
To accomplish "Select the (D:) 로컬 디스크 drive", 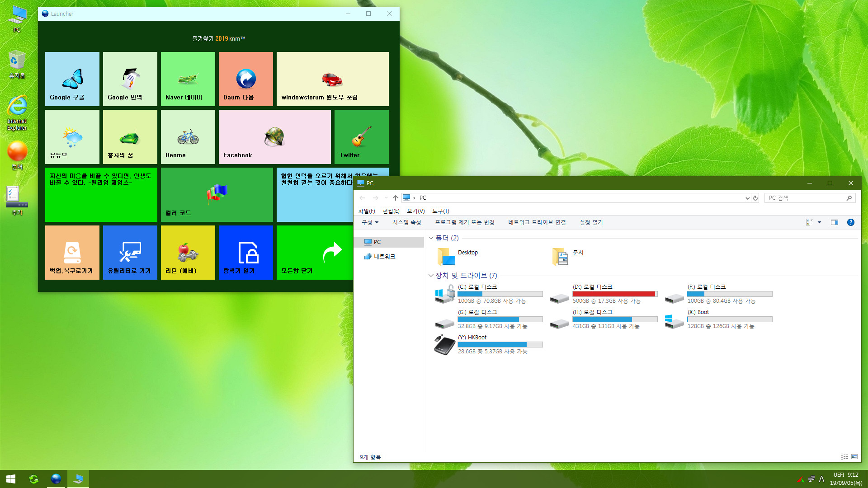I will pos(603,294).
